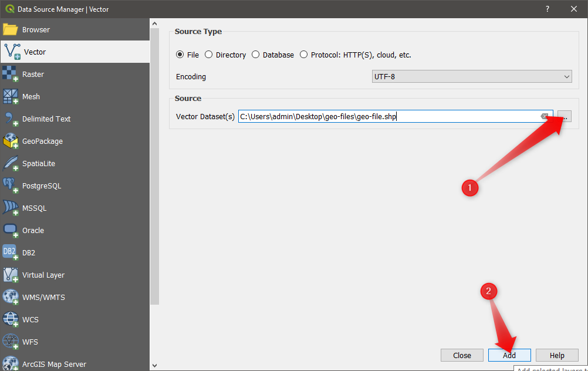Open the PostgreSQL elephant icon

[x=11, y=185]
